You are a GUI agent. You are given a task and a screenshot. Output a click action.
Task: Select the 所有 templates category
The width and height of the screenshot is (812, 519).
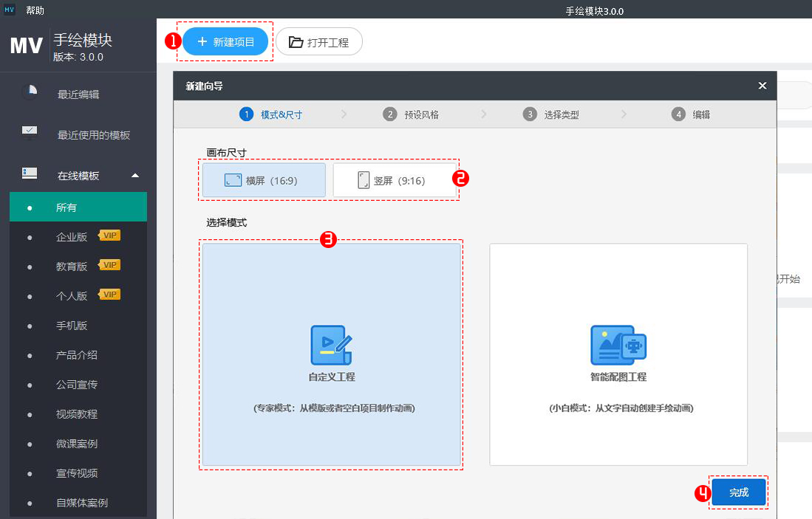(66, 207)
